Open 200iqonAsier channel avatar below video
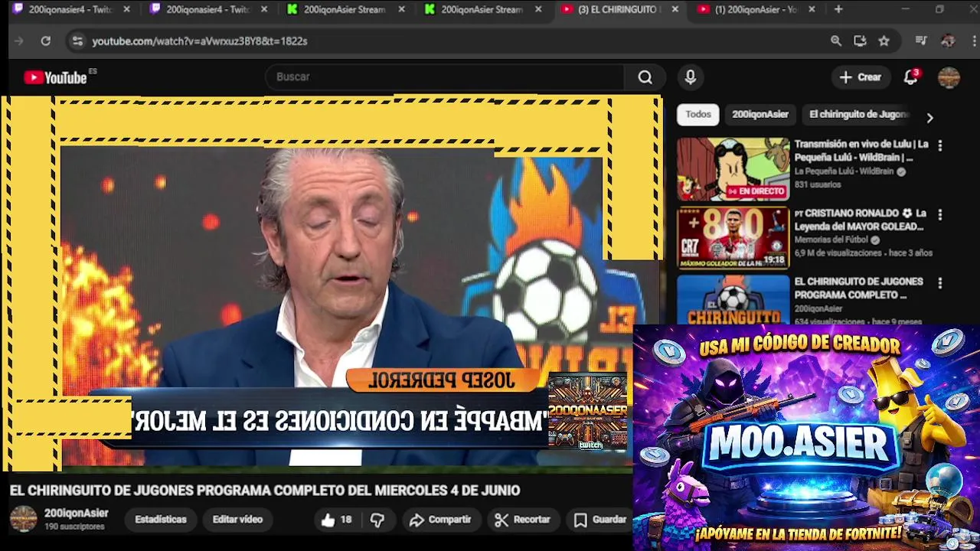 click(23, 519)
